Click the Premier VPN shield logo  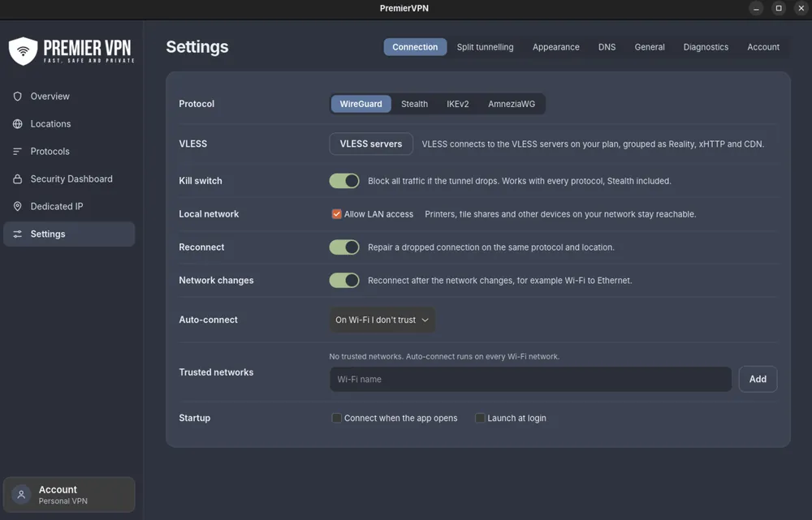coord(24,51)
